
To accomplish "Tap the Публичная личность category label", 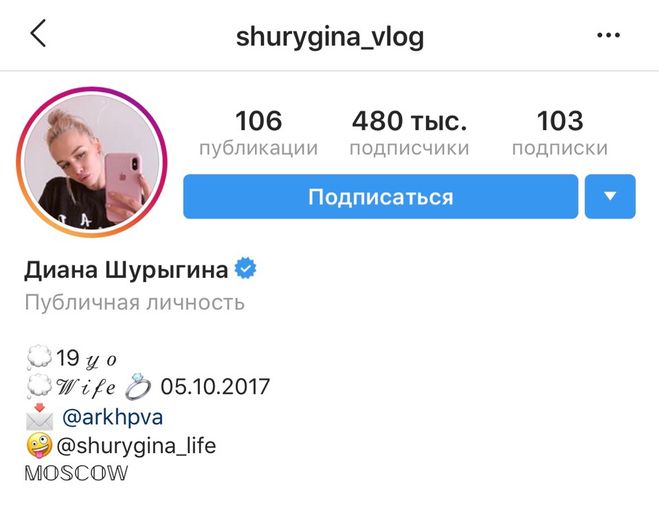I will (x=134, y=303).
